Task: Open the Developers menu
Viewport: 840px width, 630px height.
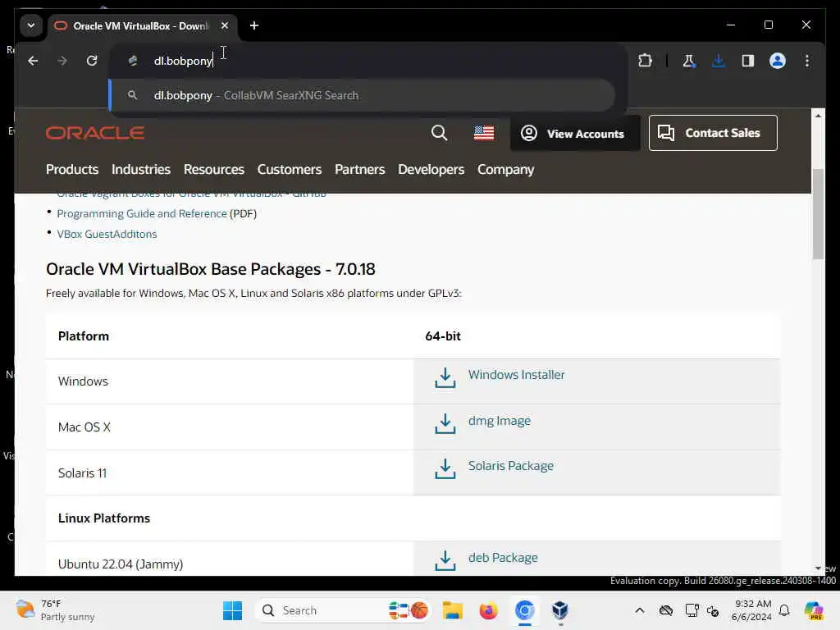Action: [x=431, y=169]
